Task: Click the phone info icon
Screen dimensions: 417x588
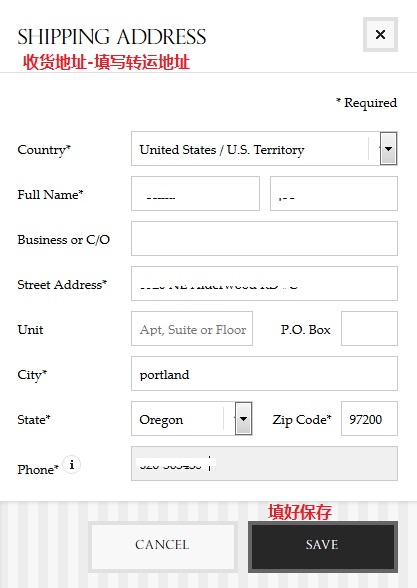Action: click(x=72, y=465)
